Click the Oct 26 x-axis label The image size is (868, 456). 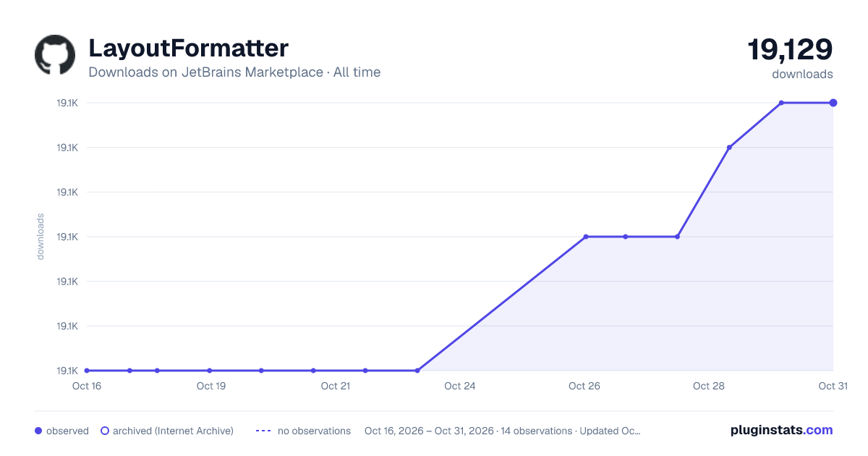[584, 386]
